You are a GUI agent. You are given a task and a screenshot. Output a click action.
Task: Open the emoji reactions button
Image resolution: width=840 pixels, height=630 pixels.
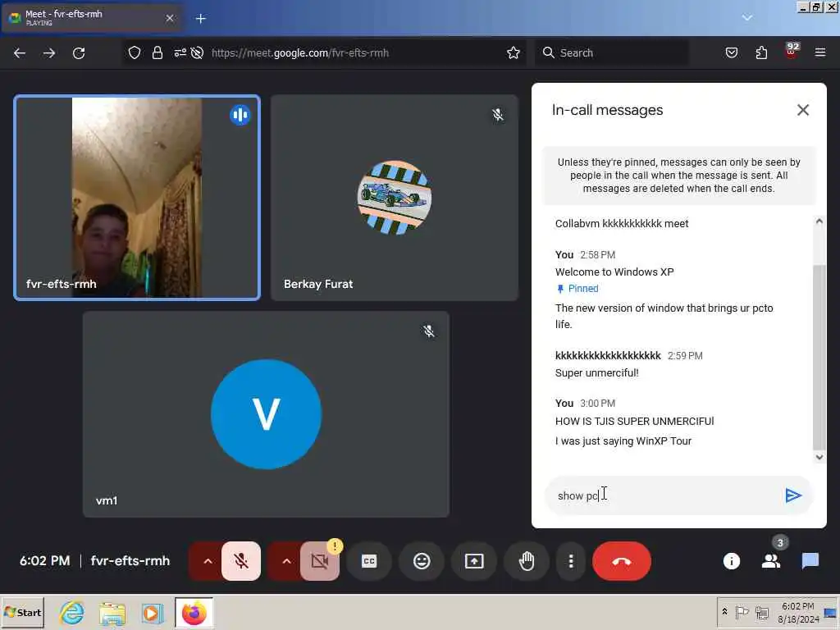tap(422, 561)
